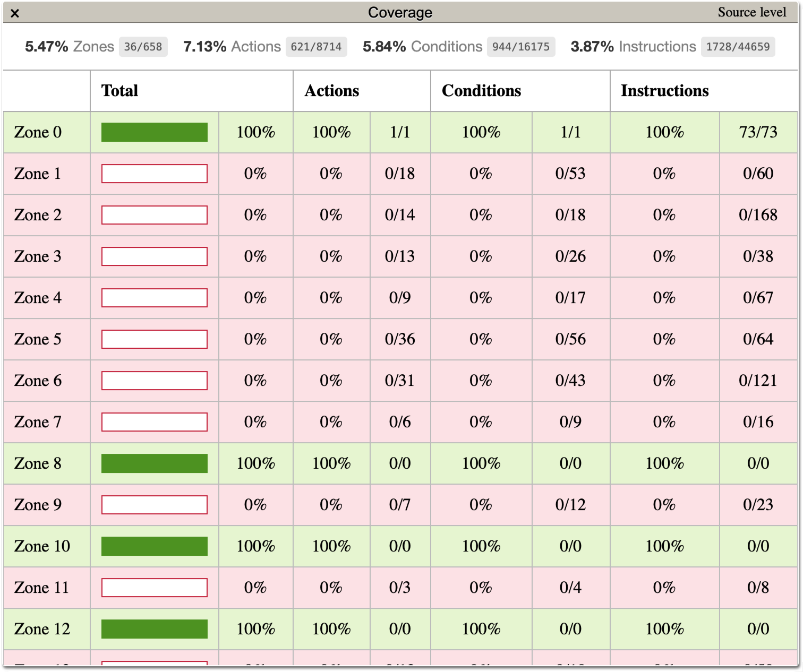Click the Total column header
Image resolution: width=803 pixels, height=672 pixels.
(x=192, y=91)
